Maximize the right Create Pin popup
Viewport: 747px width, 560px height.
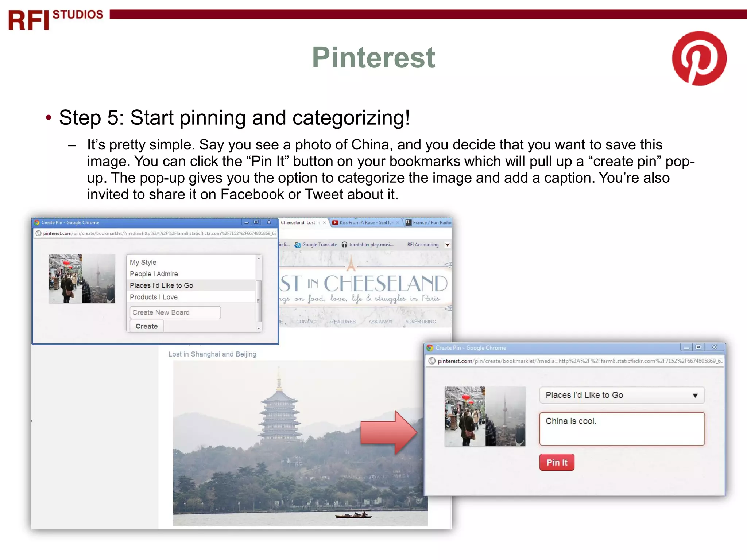(698, 347)
